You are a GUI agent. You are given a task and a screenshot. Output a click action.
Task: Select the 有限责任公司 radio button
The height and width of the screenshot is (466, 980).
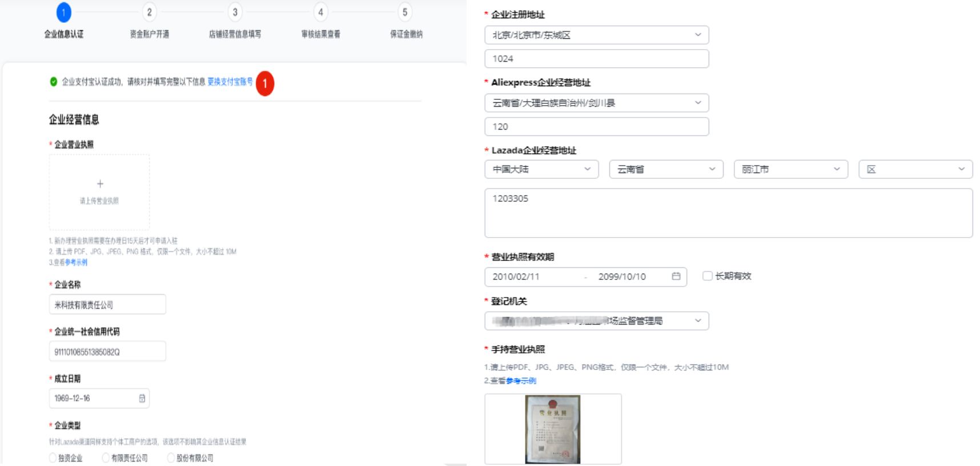pos(106,457)
